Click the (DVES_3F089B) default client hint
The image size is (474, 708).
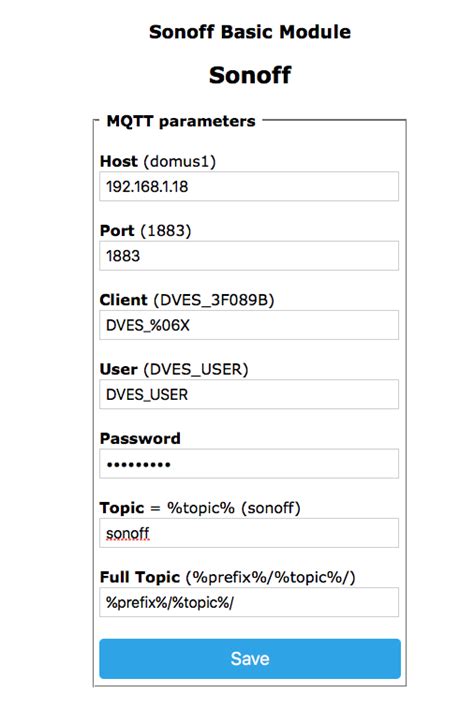click(214, 300)
